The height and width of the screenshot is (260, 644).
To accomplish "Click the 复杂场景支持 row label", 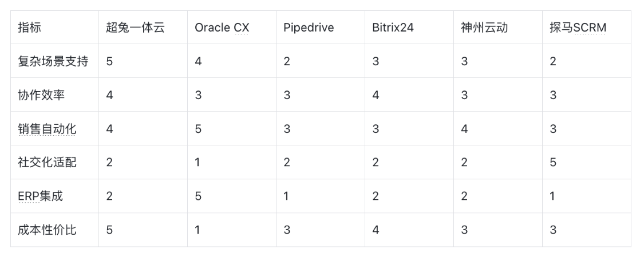I will (x=53, y=61).
